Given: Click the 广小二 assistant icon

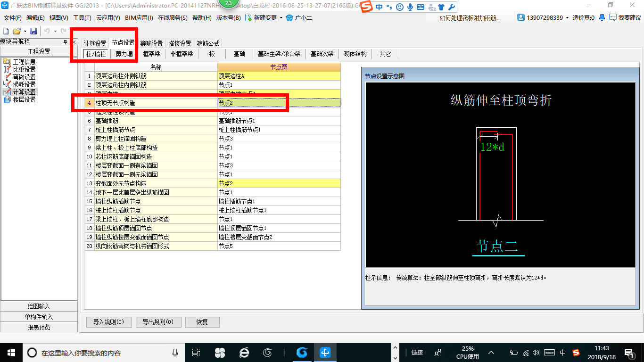Looking at the screenshot, I should point(290,18).
